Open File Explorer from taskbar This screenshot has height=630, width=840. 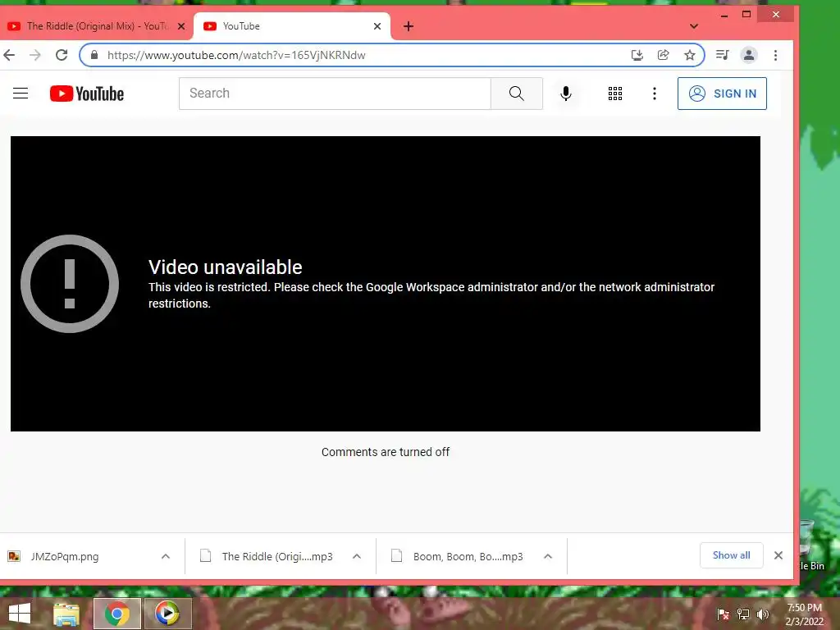point(66,614)
